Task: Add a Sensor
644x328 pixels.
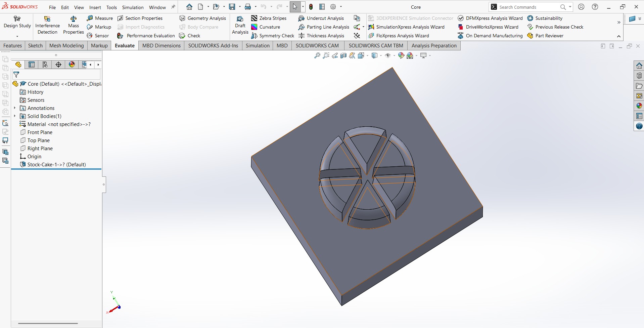Action: point(98,36)
